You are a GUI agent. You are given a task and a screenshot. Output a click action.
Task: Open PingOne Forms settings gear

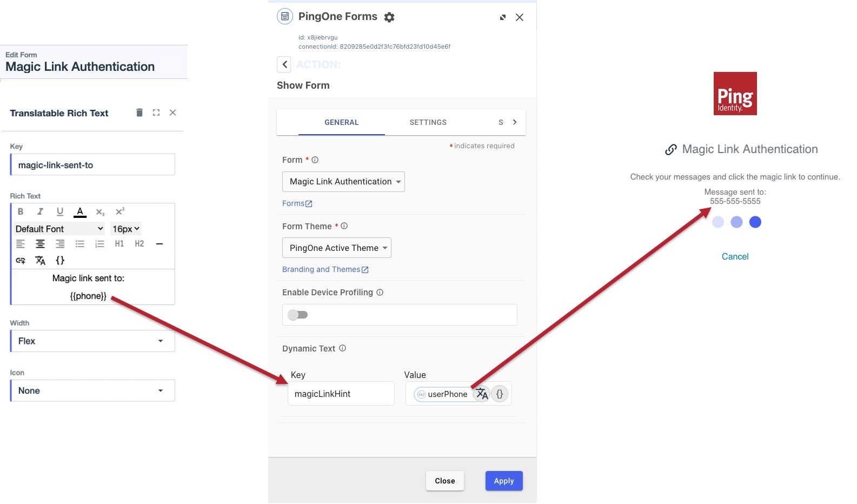point(389,17)
